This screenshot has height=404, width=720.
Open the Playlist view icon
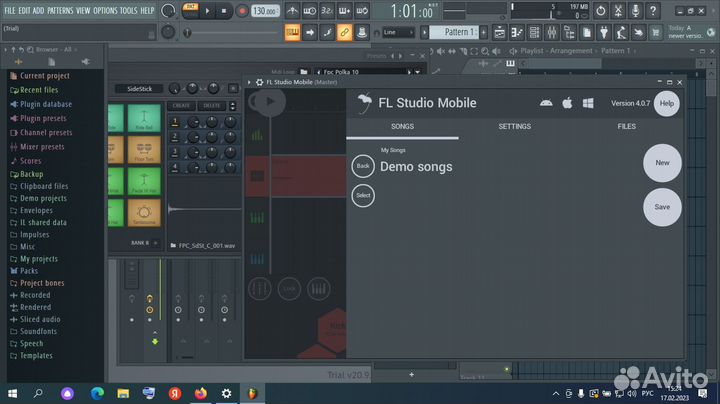[499, 33]
